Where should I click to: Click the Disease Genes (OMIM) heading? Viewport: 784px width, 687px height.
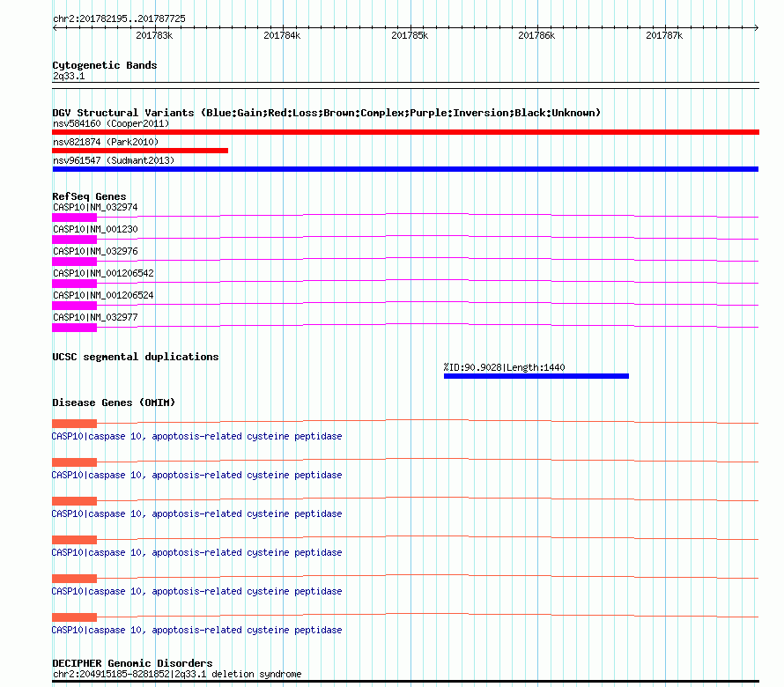114,403
